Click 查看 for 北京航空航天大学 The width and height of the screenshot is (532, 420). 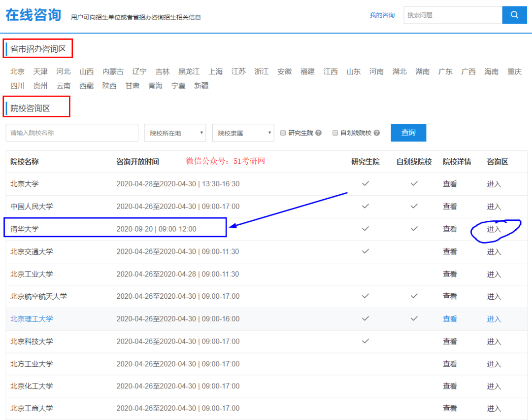449,296
